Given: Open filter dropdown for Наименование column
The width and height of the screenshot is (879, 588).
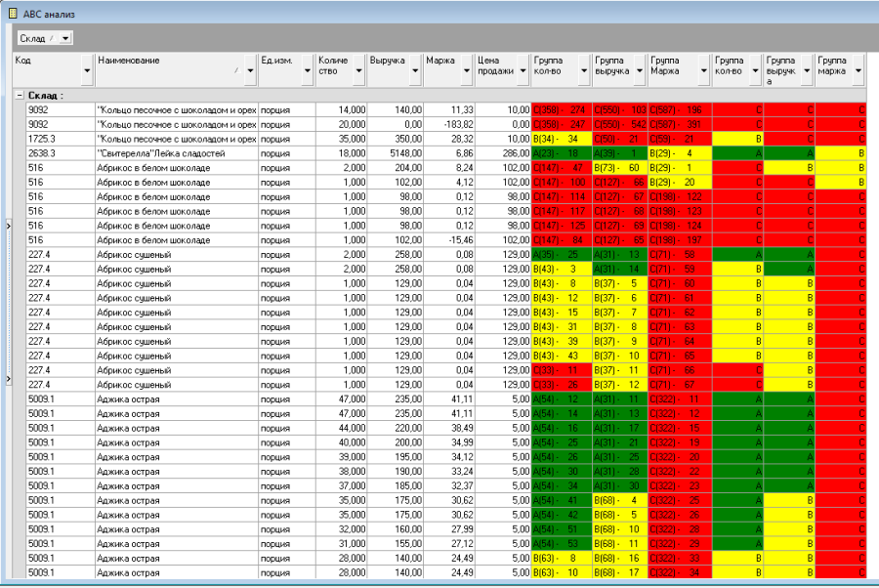Looking at the screenshot, I should (250, 71).
